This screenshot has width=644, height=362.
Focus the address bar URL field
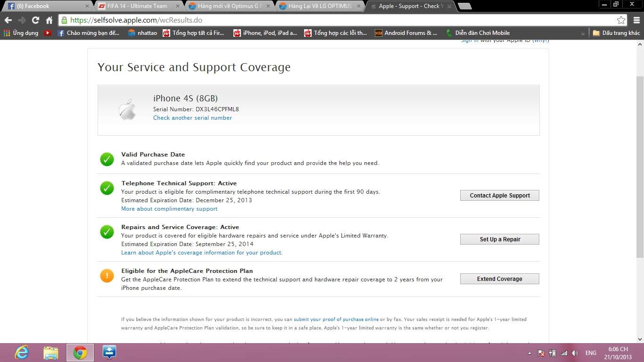330,20
